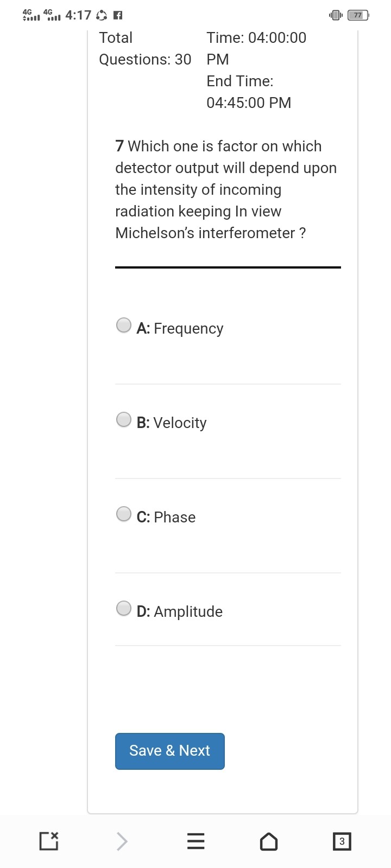Viewport: 391px width, 868px height.
Task: Tap the Facebook notification status icon
Action: coord(117,15)
